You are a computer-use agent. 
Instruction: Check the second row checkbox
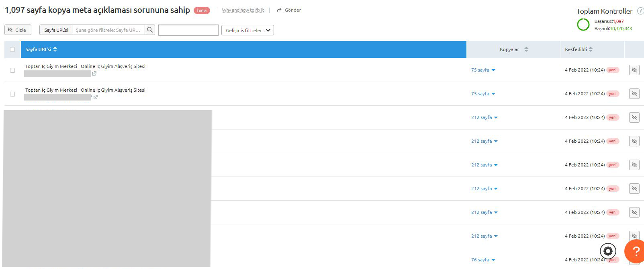click(x=12, y=94)
